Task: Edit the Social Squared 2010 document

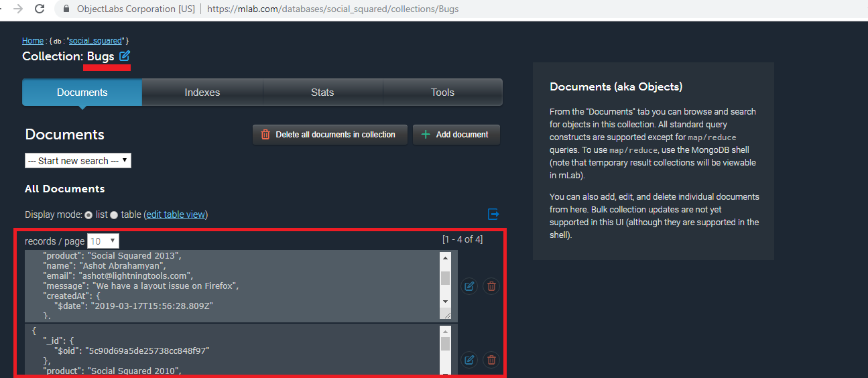Action: tap(469, 360)
